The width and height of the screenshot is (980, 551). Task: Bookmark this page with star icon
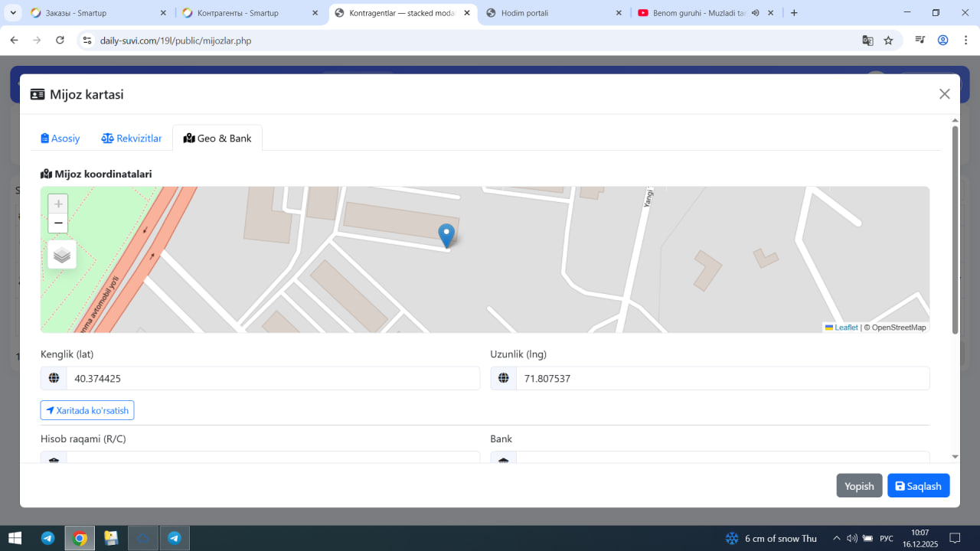point(888,41)
